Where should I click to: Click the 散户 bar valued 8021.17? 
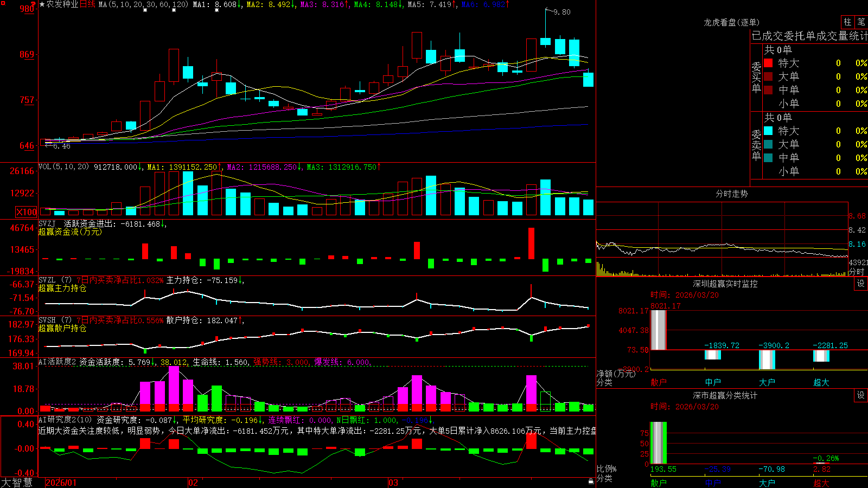tap(659, 330)
